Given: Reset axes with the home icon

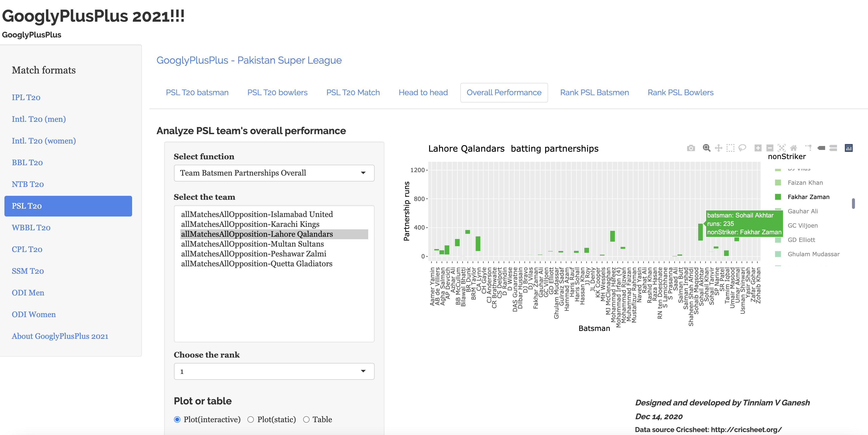Looking at the screenshot, I should coord(794,148).
